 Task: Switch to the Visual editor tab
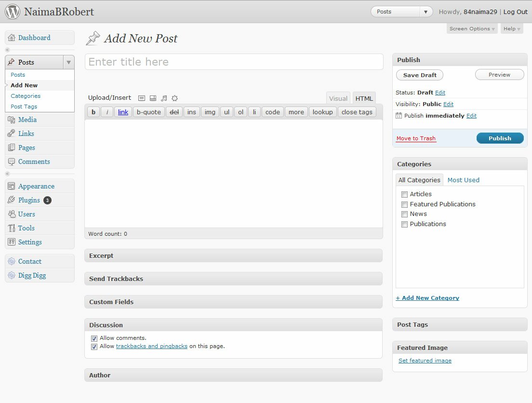click(338, 98)
